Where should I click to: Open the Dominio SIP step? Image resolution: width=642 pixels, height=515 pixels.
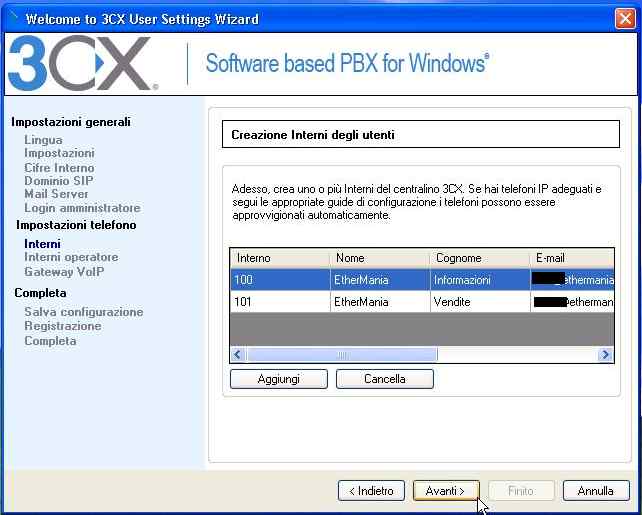[59, 181]
